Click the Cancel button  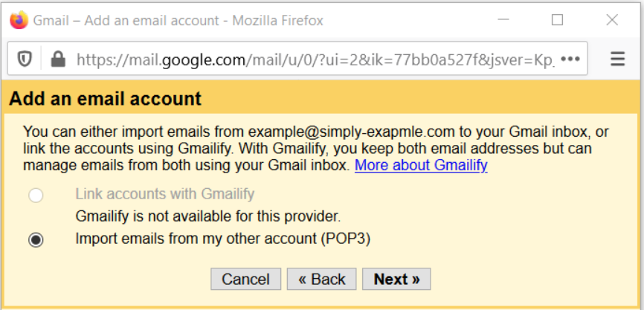pyautogui.click(x=245, y=280)
